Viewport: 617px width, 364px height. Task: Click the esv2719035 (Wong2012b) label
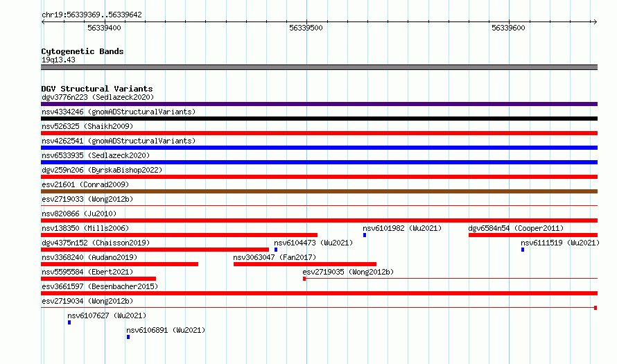coord(348,272)
